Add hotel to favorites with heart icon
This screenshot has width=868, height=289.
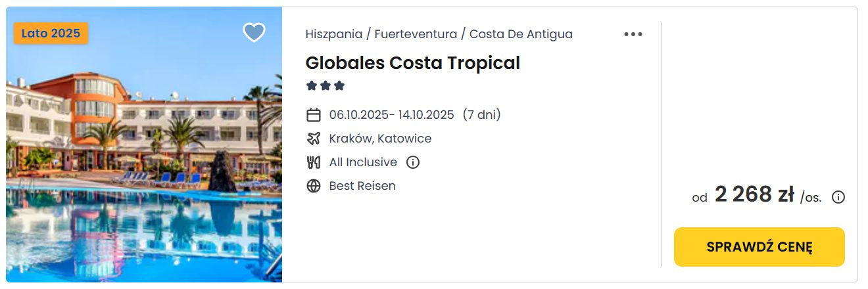tap(254, 32)
